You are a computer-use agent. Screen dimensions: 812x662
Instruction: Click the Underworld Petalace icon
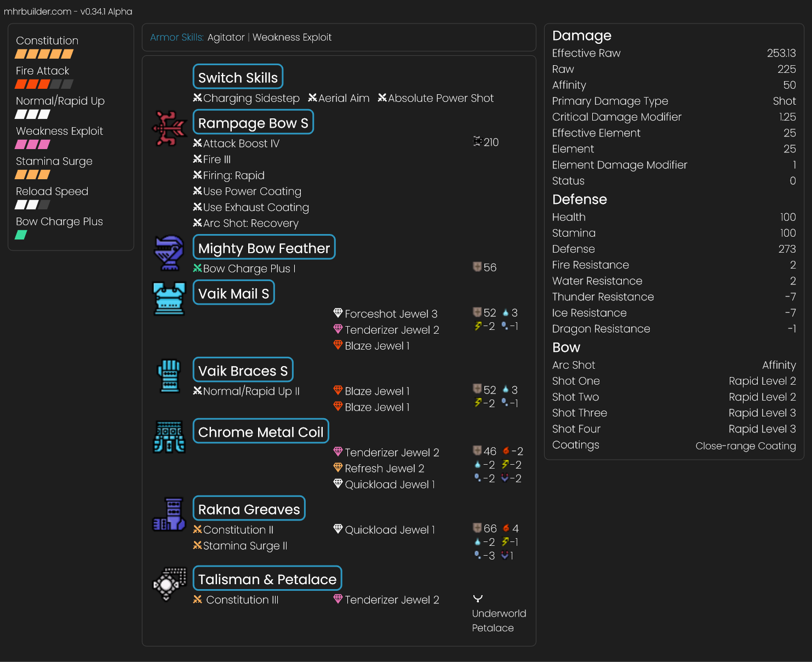coord(478,598)
